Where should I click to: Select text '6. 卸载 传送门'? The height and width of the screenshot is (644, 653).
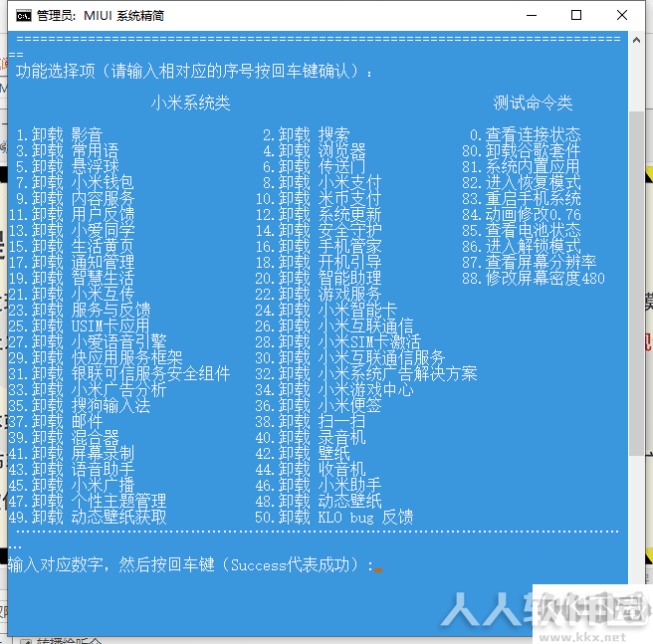click(314, 166)
